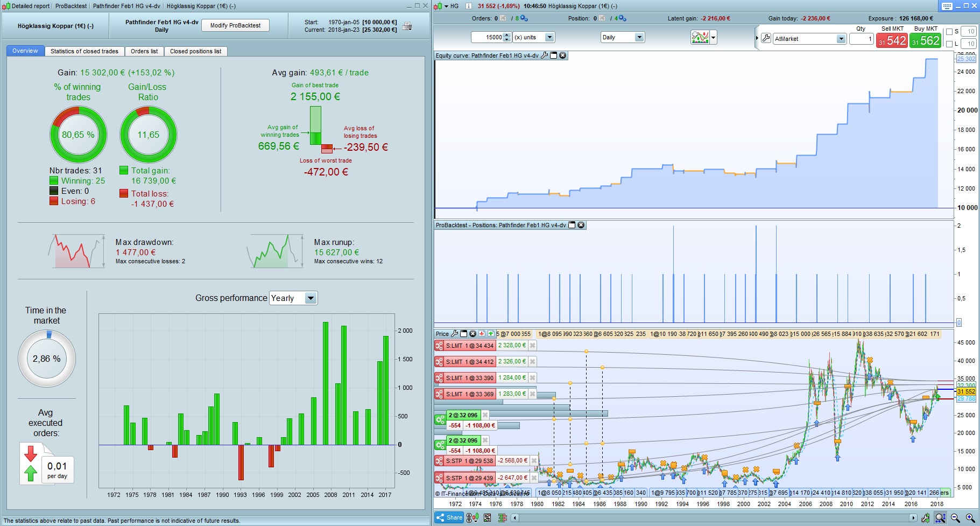Open settings gear next to Position count
Image resolution: width=980 pixels, height=526 pixels.
(x=622, y=18)
